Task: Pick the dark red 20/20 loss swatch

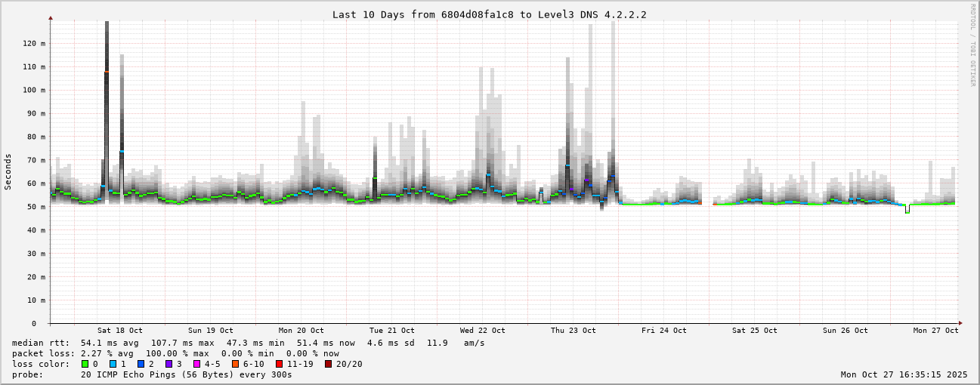Action: click(x=328, y=364)
